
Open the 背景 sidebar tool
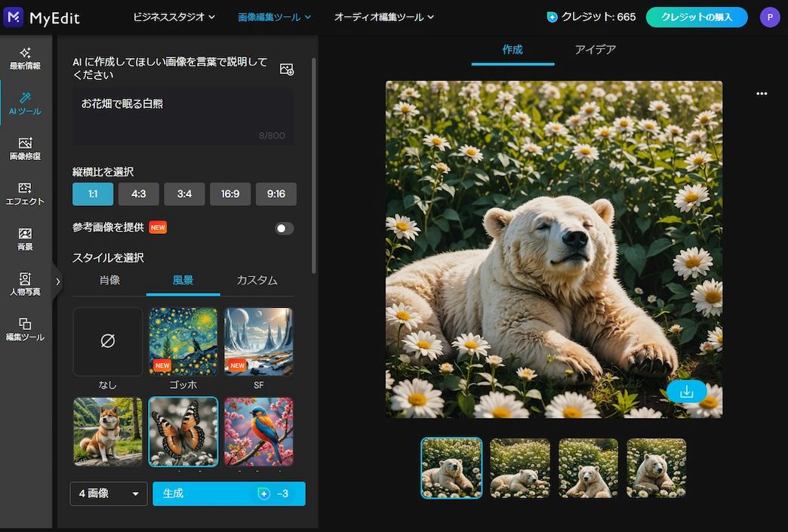[x=25, y=239]
